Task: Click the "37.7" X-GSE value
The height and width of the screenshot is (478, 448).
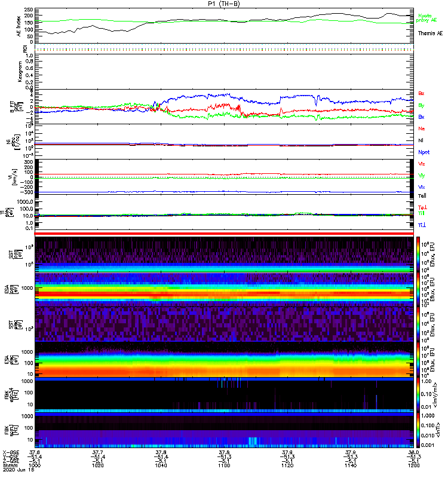Action: (x=98, y=452)
